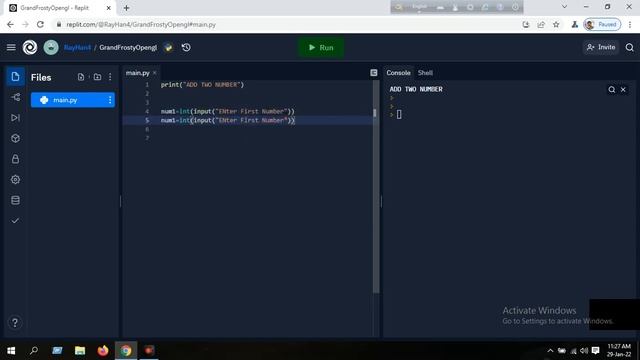Open the Debugger sidebar icon
Image resolution: width=640 pixels, height=360 pixels.
coord(15,118)
